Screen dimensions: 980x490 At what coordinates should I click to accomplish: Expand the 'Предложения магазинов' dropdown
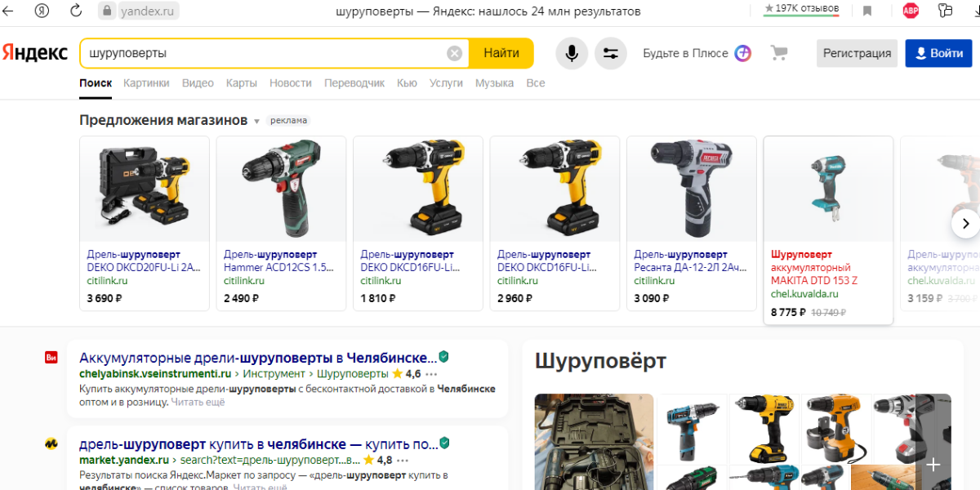tap(256, 119)
